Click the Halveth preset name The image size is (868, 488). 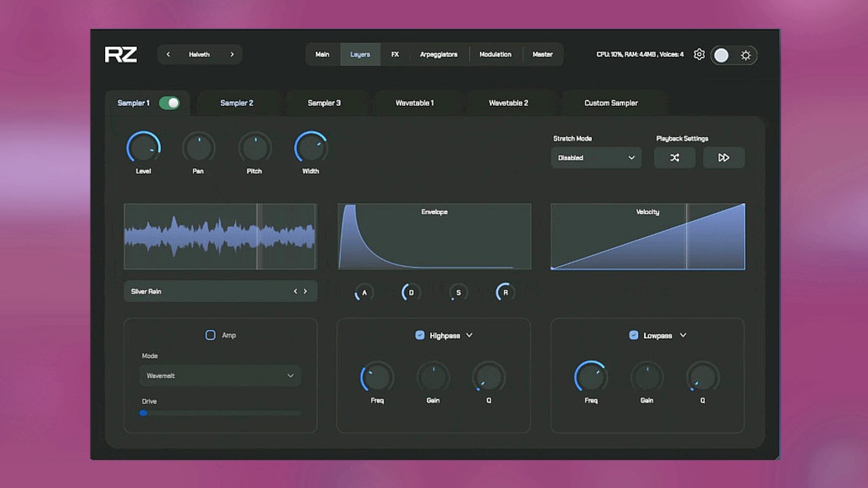pos(199,54)
